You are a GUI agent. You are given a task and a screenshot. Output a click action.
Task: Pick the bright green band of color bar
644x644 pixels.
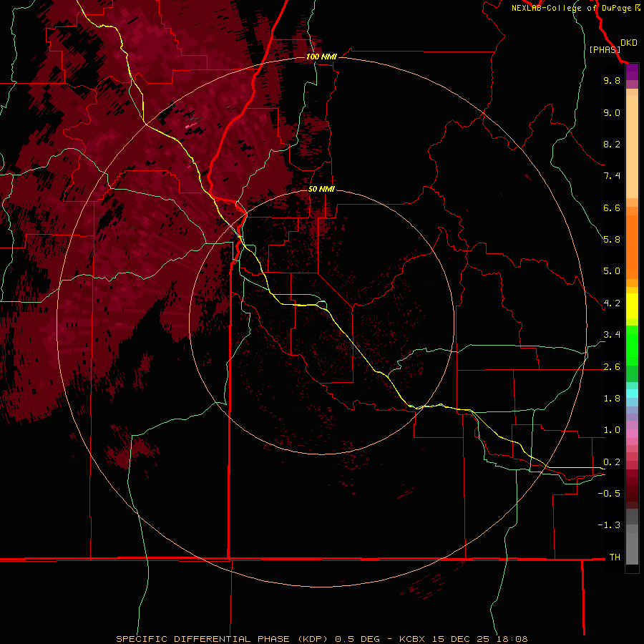click(632, 346)
